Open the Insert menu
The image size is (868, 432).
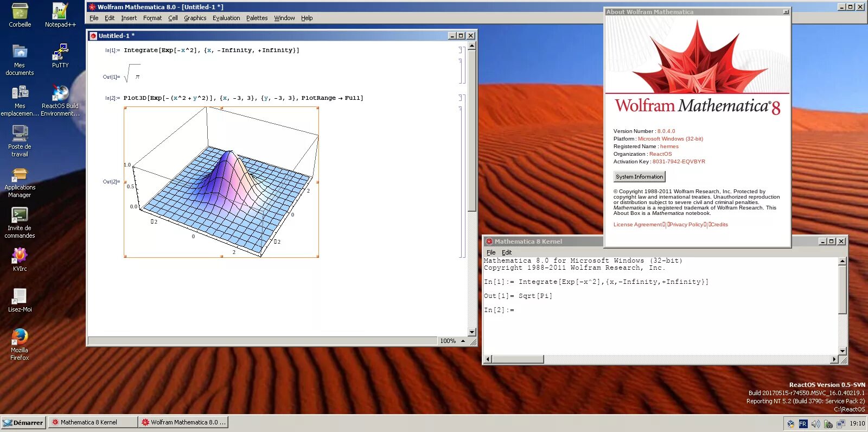[129, 18]
